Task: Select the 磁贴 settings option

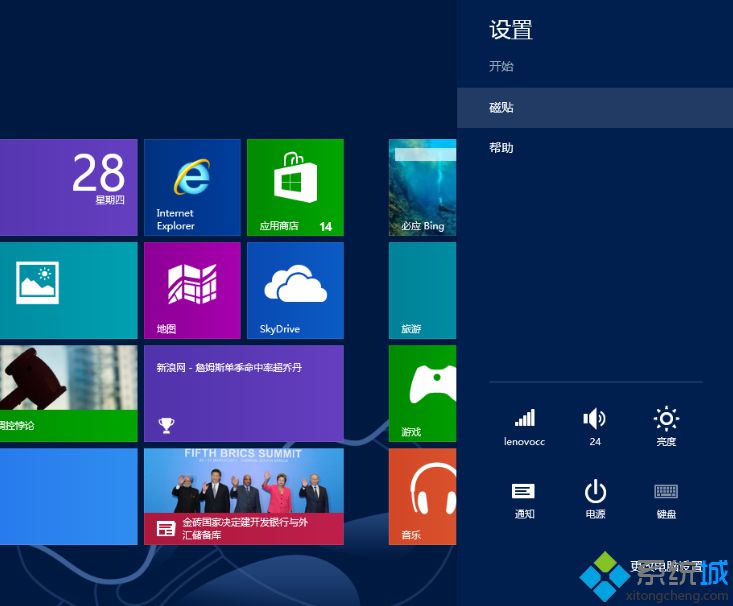Action: pos(595,108)
